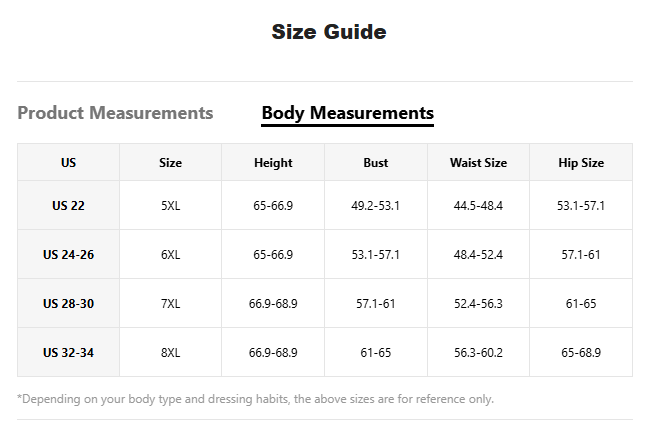Click the 5XL size cell
Image resolution: width=656 pixels, height=425 pixels.
[170, 206]
